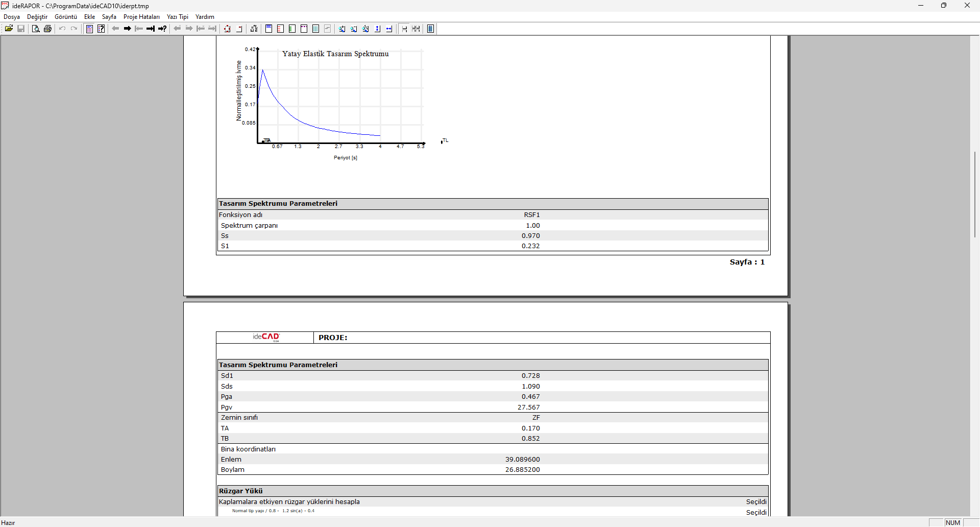Click the Pga value 0.467
Image resolution: width=980 pixels, height=527 pixels.
(x=531, y=396)
